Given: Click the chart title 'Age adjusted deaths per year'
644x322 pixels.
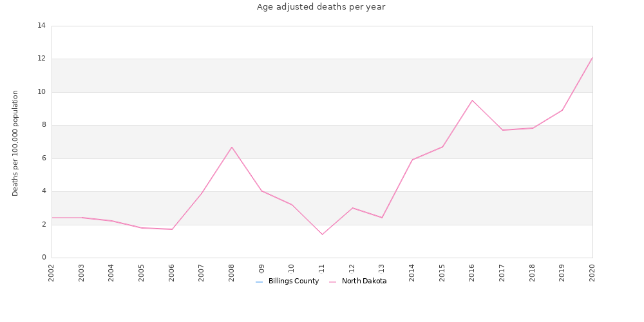Looking at the screenshot, I should [x=321, y=7].
